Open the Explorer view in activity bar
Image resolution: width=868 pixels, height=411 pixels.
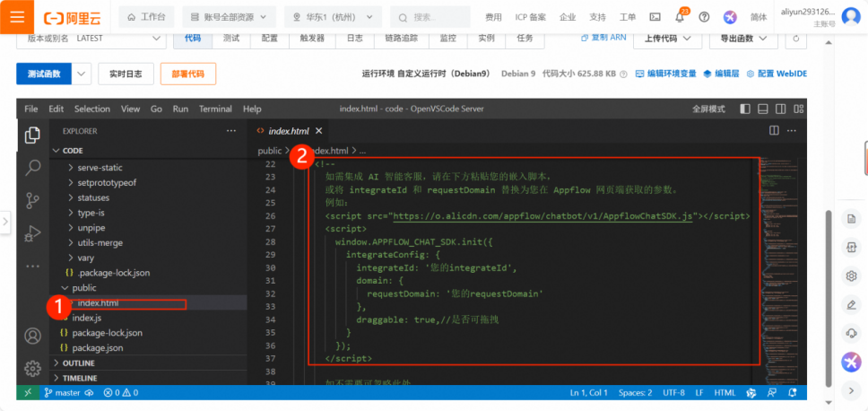pyautogui.click(x=33, y=135)
